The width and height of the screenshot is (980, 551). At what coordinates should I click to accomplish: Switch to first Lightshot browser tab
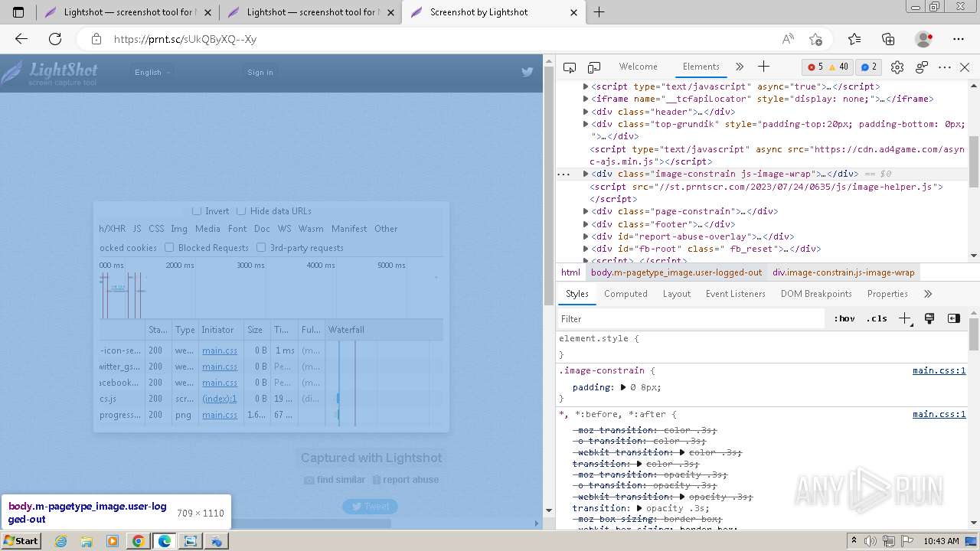(x=128, y=12)
